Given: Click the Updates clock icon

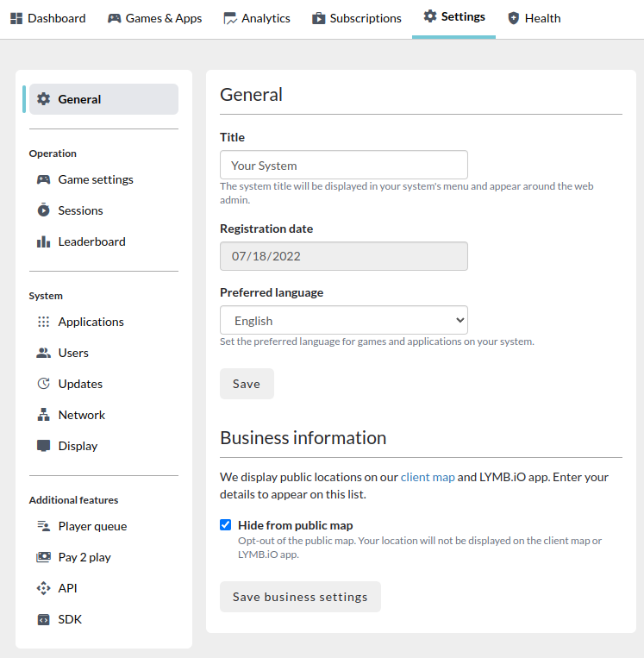Looking at the screenshot, I should 43,384.
